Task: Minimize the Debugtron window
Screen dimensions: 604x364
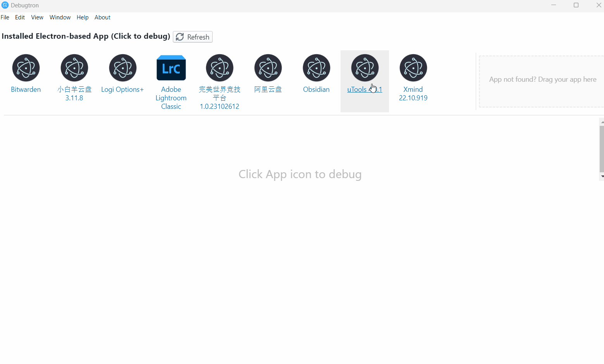Action: pos(554,5)
